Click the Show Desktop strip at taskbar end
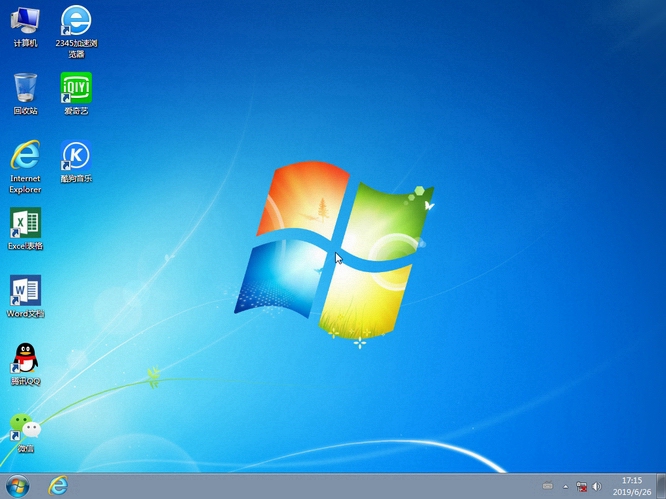The height and width of the screenshot is (499, 666). [x=661, y=486]
